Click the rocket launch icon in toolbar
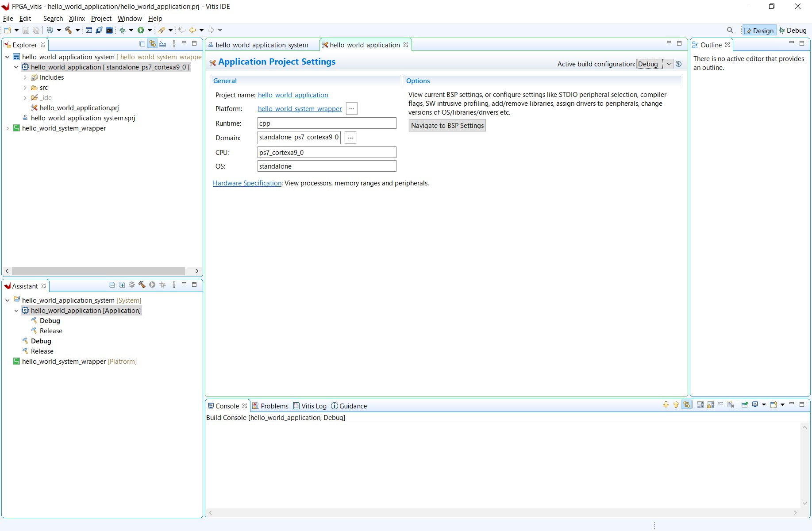This screenshot has width=812, height=531. (162, 30)
